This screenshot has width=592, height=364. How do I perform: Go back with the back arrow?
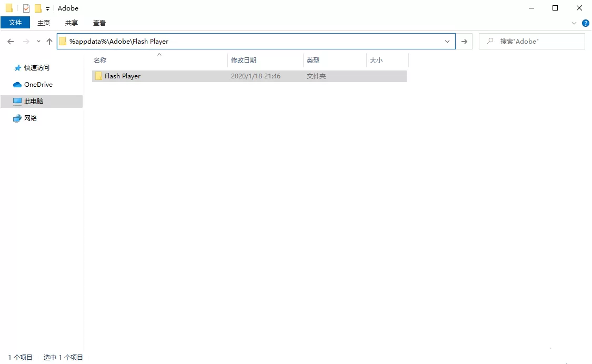click(11, 42)
